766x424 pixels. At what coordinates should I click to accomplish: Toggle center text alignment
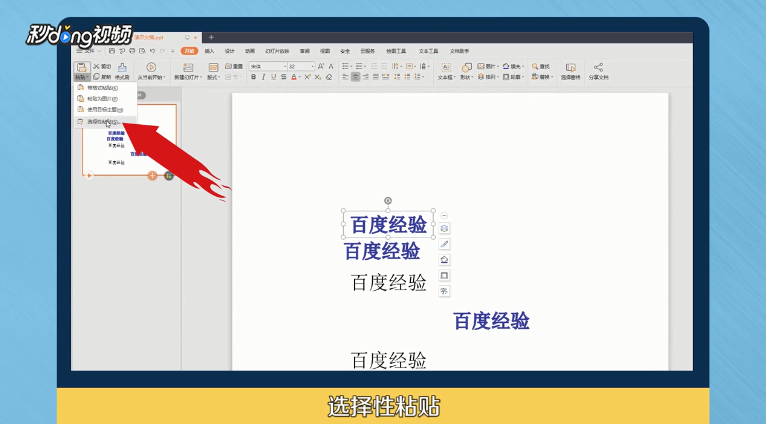click(x=355, y=77)
